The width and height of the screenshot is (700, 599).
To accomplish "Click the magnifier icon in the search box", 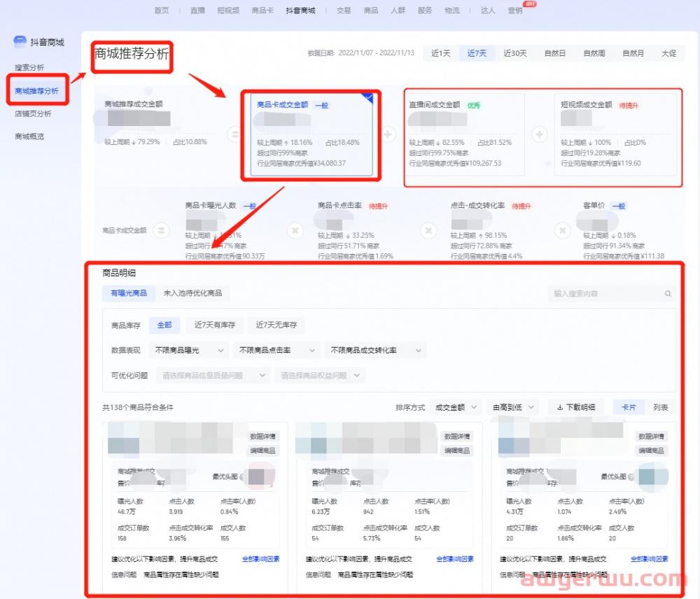I will [x=667, y=293].
